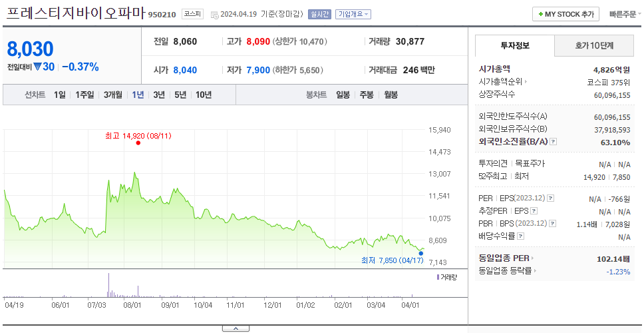Open help icon next to PER EPS(2023.12)
Image resolution: width=644 pixels, height=333 pixels.
[x=550, y=198]
